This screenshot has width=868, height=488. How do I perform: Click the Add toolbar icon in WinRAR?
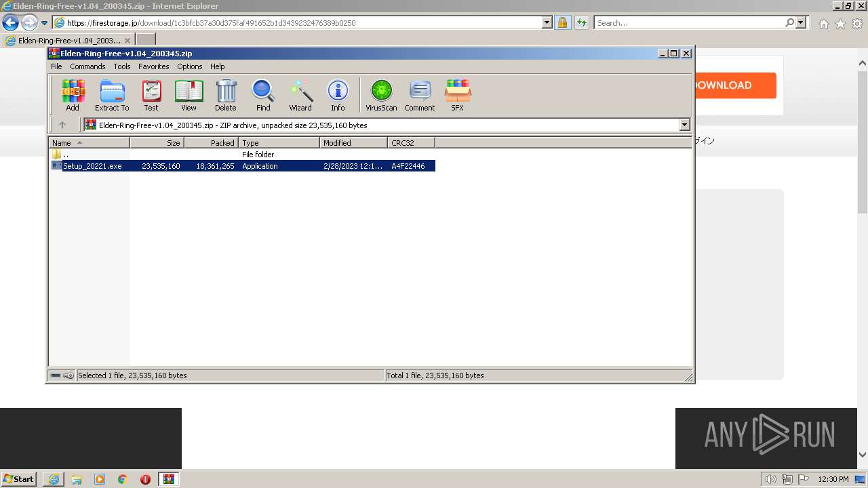click(x=73, y=95)
